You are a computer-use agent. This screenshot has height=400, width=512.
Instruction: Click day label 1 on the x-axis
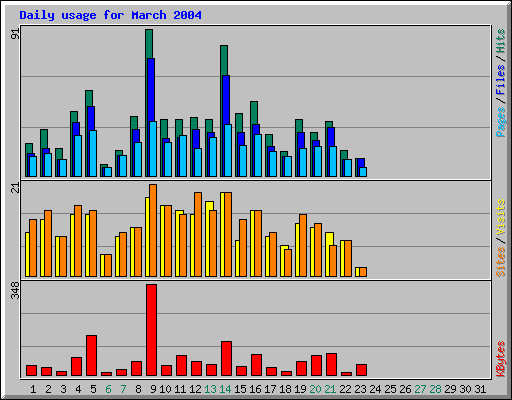pyautogui.click(x=33, y=389)
